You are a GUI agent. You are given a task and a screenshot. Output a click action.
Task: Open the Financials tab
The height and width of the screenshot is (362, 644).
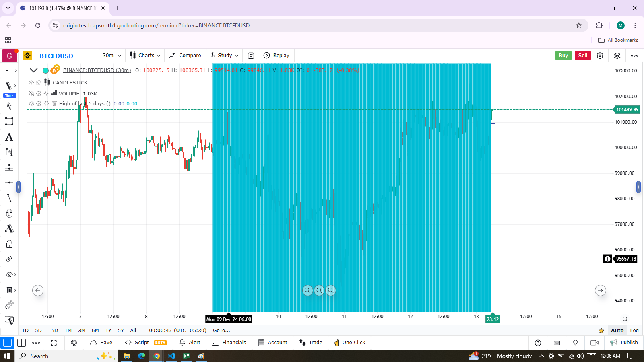click(229, 343)
